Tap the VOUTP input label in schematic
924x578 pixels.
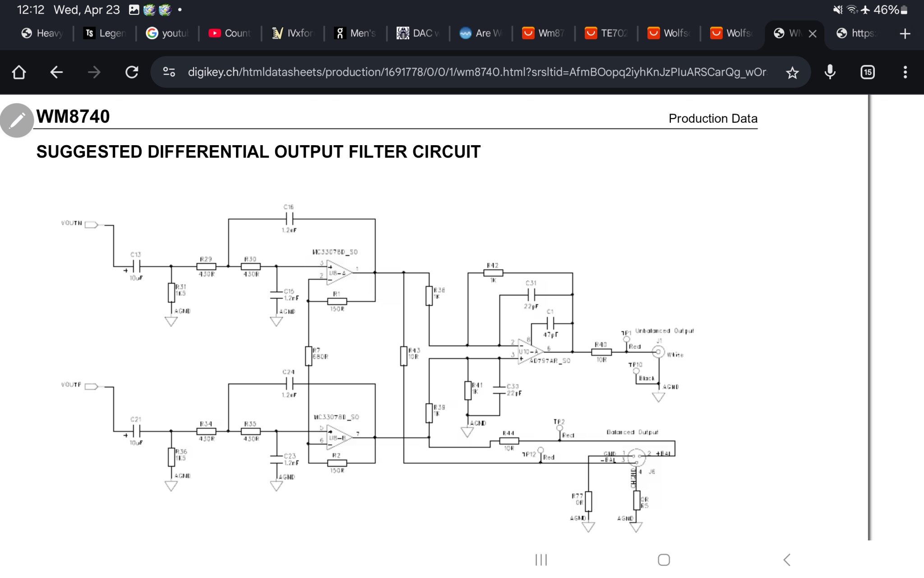coord(71,385)
